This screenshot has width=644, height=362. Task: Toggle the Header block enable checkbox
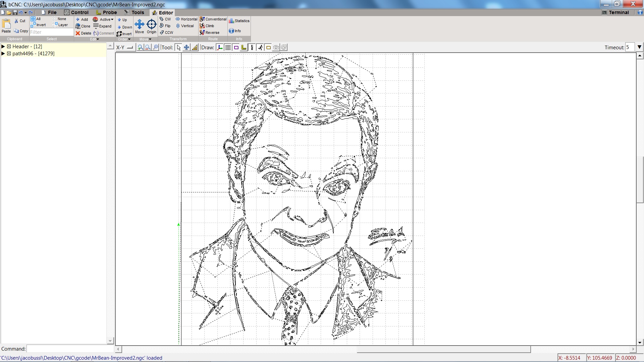(x=9, y=47)
